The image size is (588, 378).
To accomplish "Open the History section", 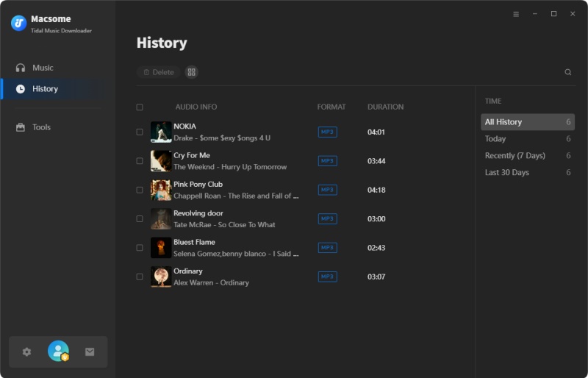I will pyautogui.click(x=58, y=89).
